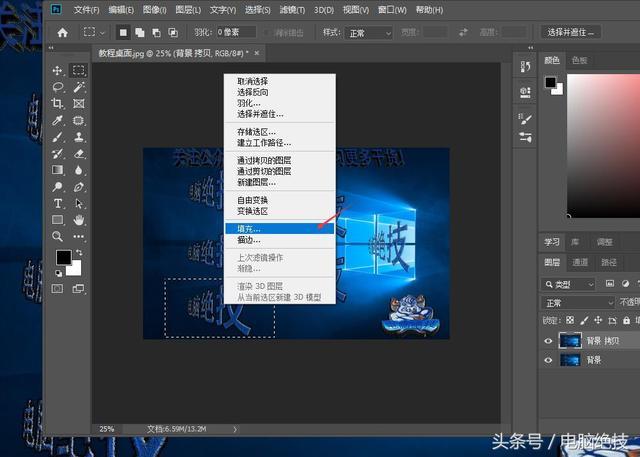Hide the 背景 layer via eye icon

(x=548, y=360)
